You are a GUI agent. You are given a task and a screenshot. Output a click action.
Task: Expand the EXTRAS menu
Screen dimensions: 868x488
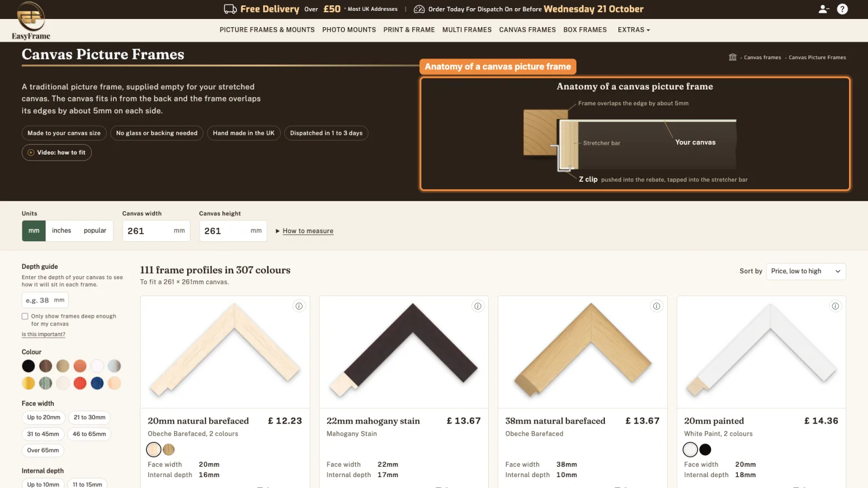pyautogui.click(x=634, y=30)
